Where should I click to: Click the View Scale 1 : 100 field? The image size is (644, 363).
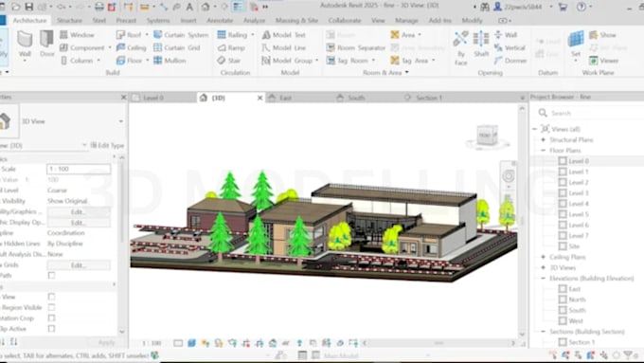tap(79, 169)
